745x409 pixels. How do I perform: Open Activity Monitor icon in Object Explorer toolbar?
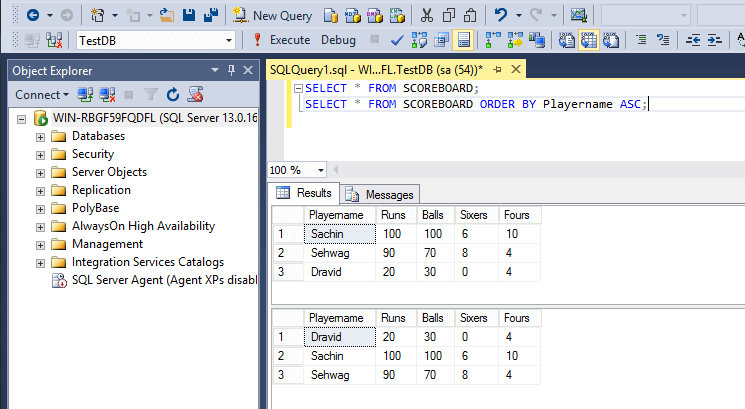195,95
